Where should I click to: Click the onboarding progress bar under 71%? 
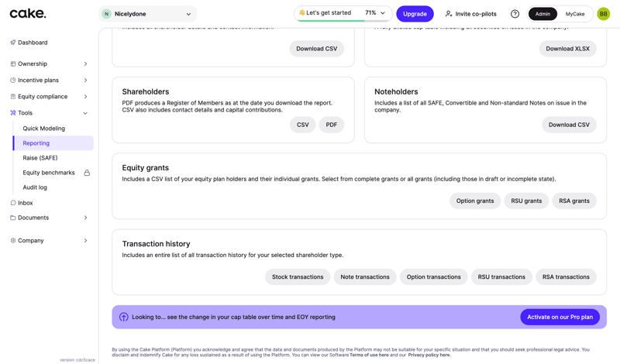pos(343,21)
